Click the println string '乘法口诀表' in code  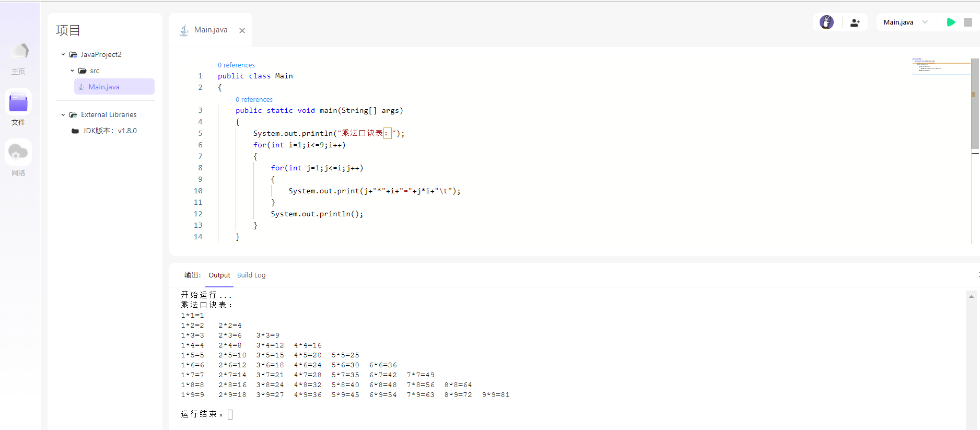(363, 133)
